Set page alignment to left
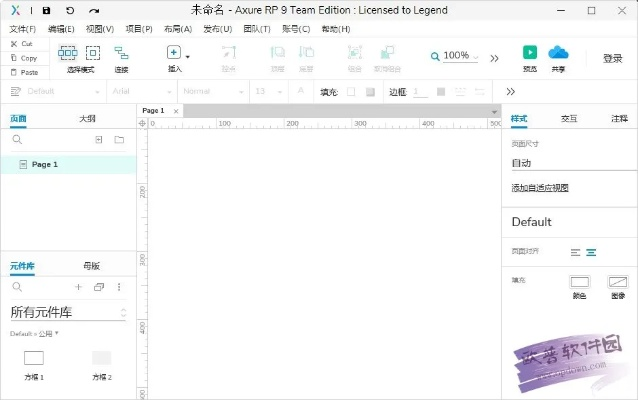 (x=575, y=252)
